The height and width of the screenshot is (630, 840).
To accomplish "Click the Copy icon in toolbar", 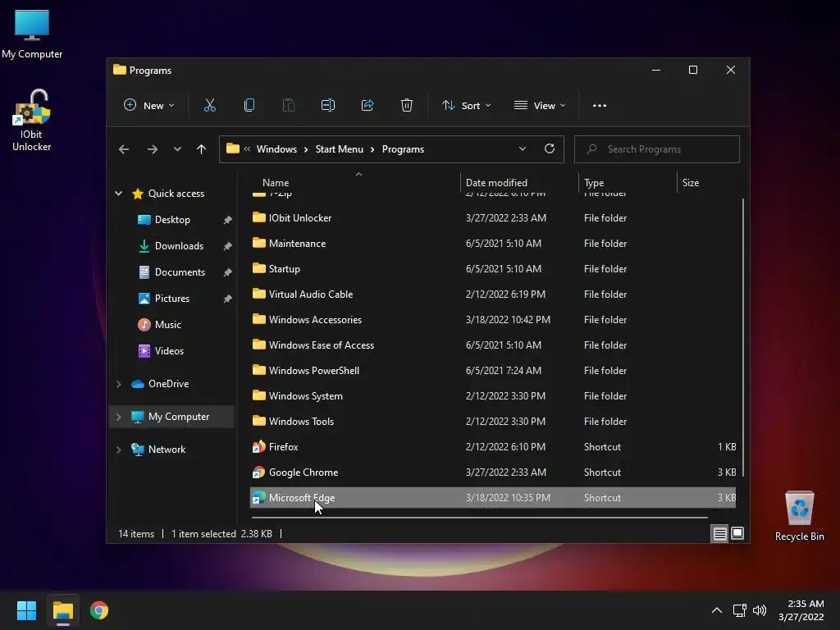I will (x=249, y=106).
